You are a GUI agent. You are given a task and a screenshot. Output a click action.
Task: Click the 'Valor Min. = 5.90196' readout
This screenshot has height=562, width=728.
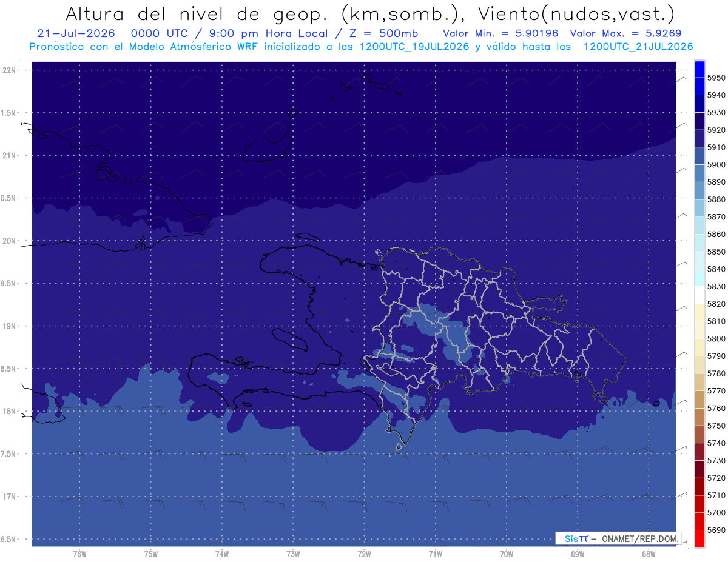(x=500, y=33)
